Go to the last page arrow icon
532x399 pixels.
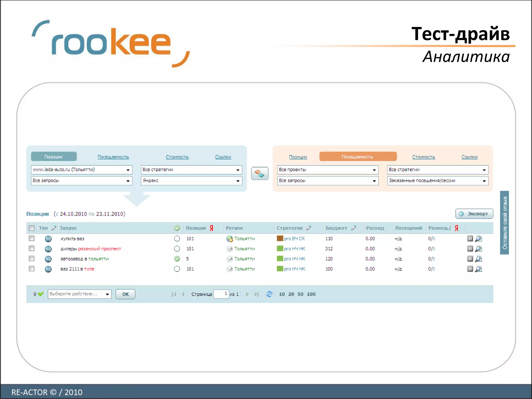pos(257,294)
